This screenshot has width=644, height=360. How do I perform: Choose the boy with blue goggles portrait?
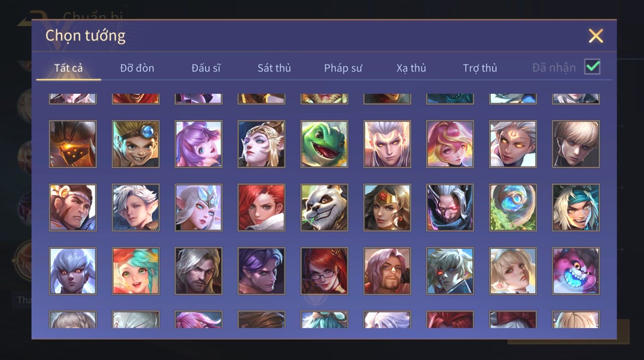coord(136,144)
